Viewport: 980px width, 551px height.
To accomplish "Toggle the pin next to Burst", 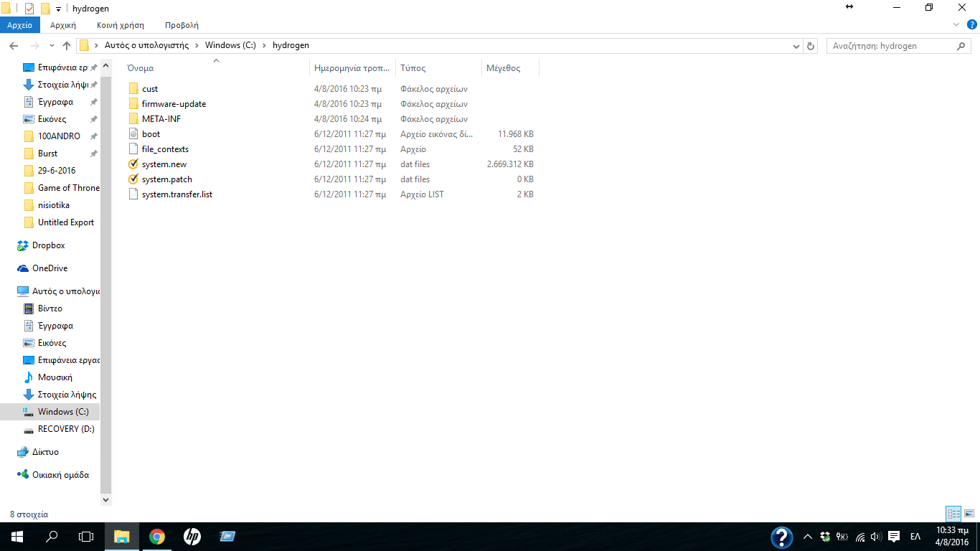I will (x=93, y=154).
